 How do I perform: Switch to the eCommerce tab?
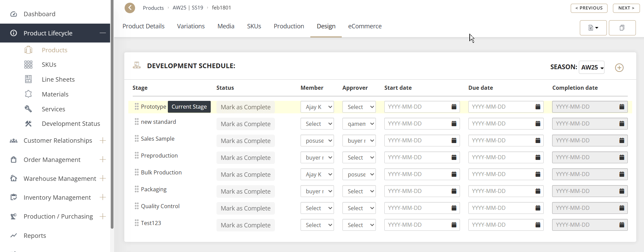[x=365, y=26]
